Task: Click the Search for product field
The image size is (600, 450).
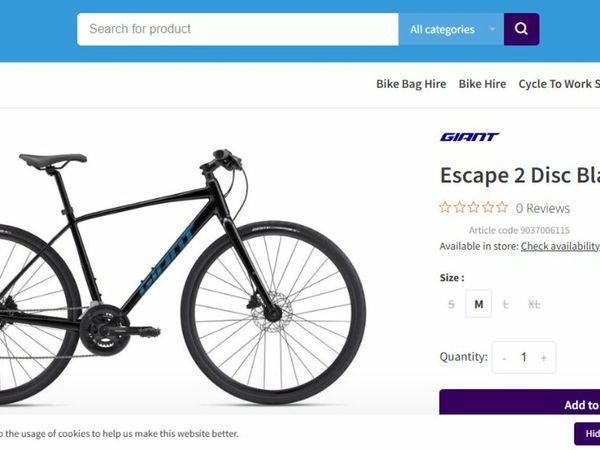Action: (x=238, y=29)
